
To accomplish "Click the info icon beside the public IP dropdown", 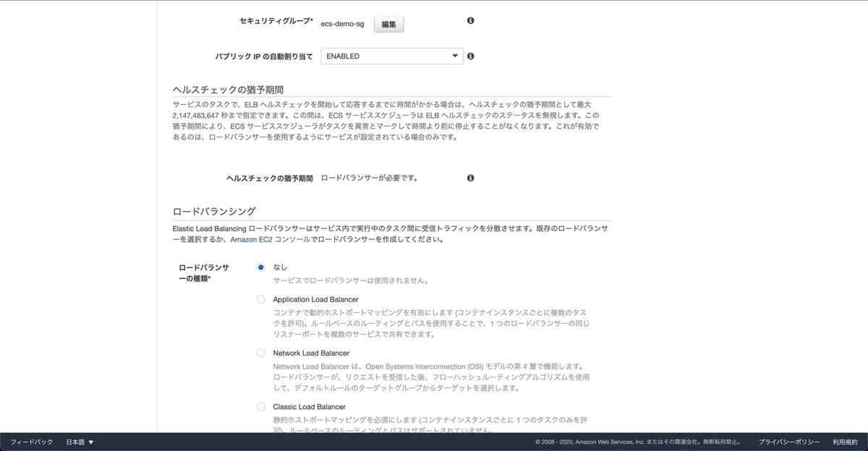I will 470,55.
